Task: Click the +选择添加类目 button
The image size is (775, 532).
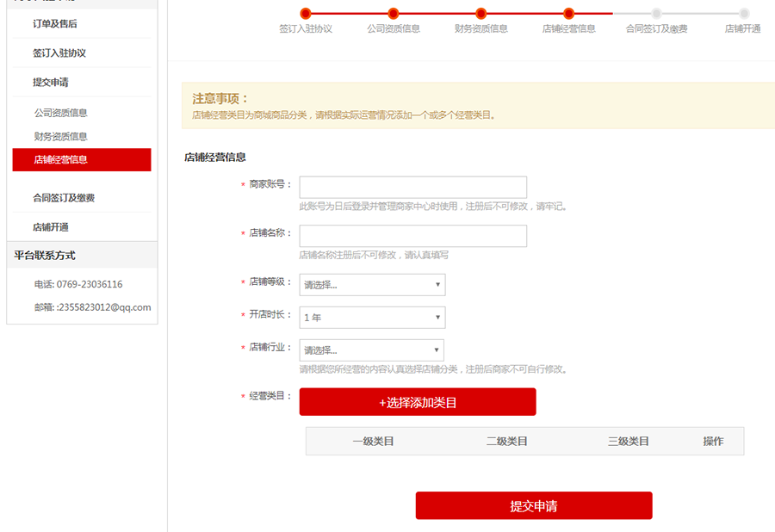Action: point(418,402)
